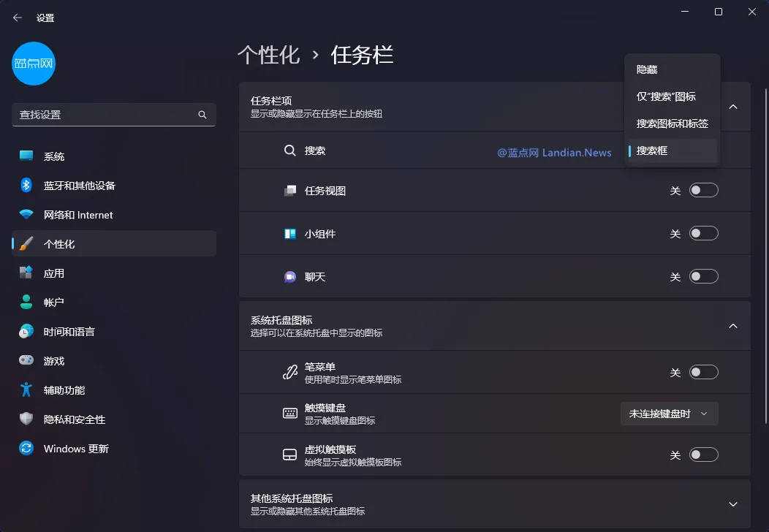Turn on the 虚拟触摸板 toggle
The height and width of the screenshot is (532, 769).
[x=703, y=454]
